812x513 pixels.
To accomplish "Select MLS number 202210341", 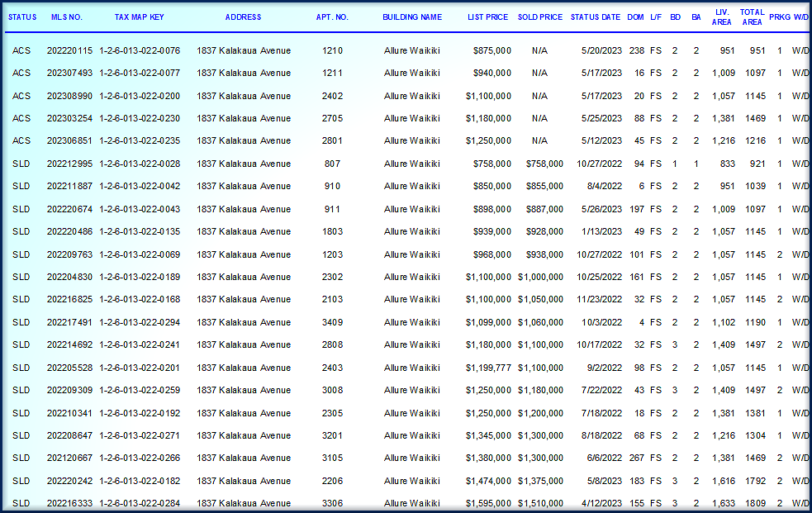I will point(69,414).
